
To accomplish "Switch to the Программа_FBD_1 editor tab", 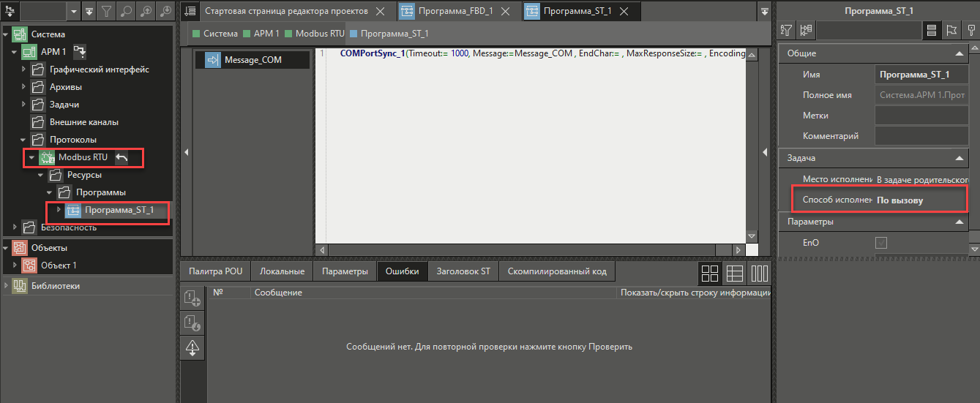I will [455, 11].
